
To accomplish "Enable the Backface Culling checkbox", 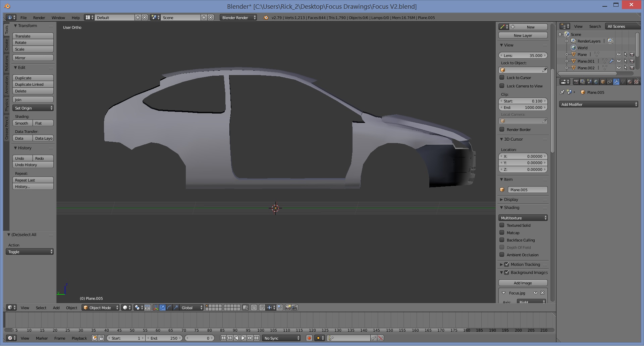I will click(502, 240).
